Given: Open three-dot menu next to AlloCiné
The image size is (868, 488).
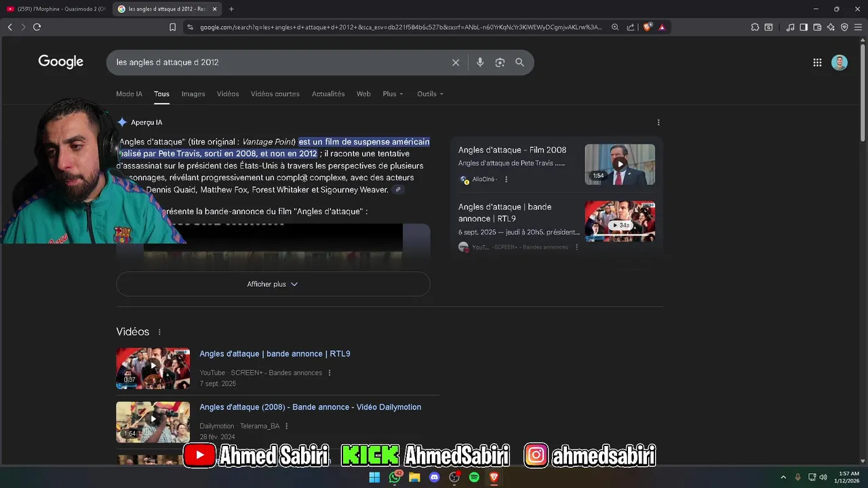Looking at the screenshot, I should [x=506, y=180].
